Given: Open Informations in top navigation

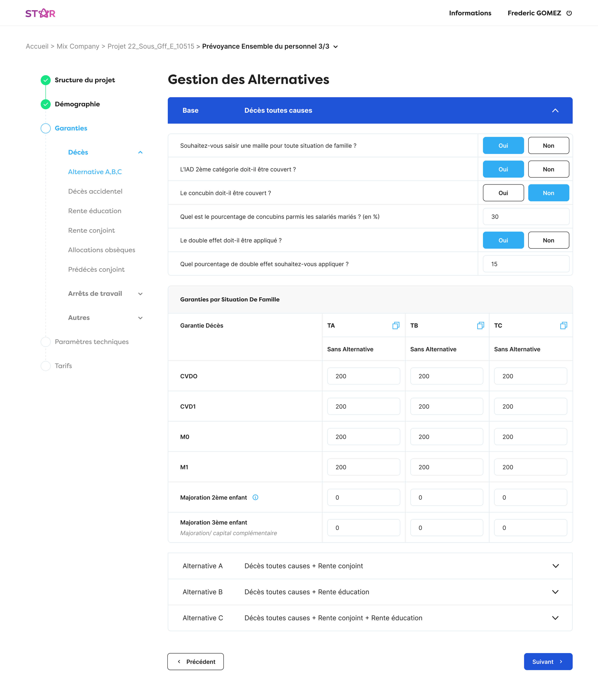Looking at the screenshot, I should [x=470, y=13].
